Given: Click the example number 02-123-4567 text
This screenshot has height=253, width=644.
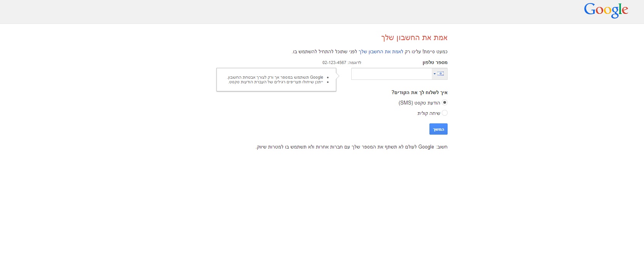Looking at the screenshot, I should tap(334, 62).
